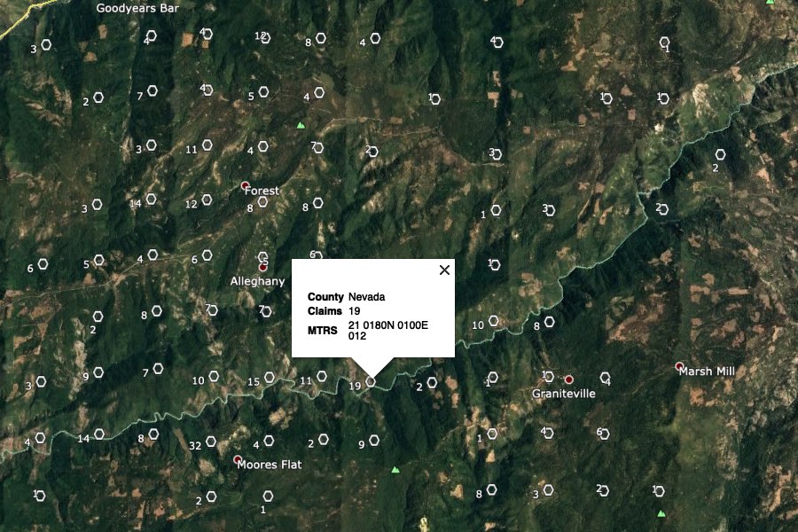This screenshot has height=532, width=798.
Task: Click the MTRS value in popup
Action: 388,331
